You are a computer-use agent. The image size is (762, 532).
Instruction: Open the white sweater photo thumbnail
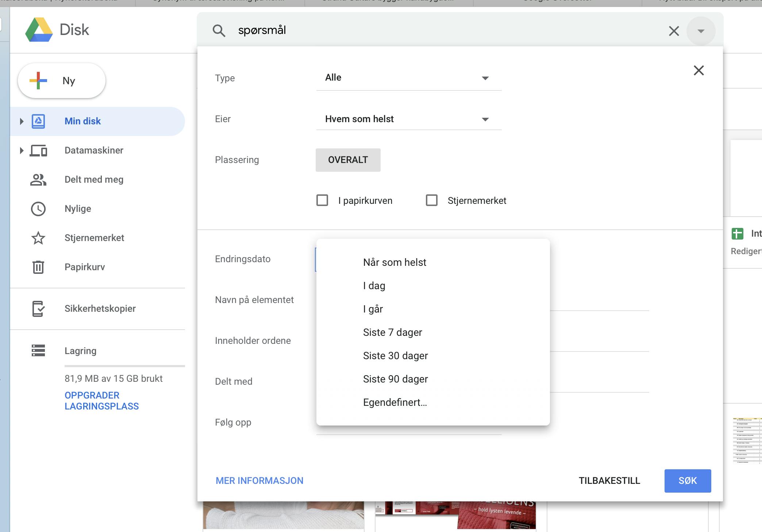pos(284,515)
